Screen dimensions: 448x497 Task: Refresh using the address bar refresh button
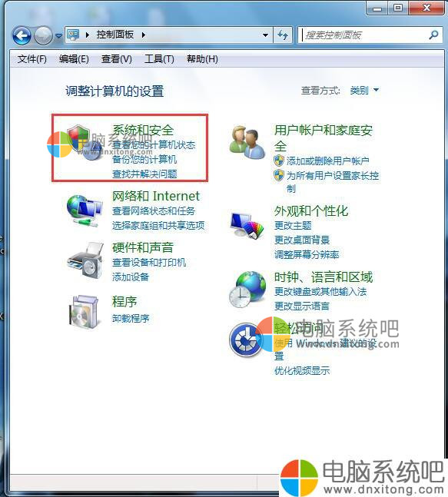click(x=283, y=35)
